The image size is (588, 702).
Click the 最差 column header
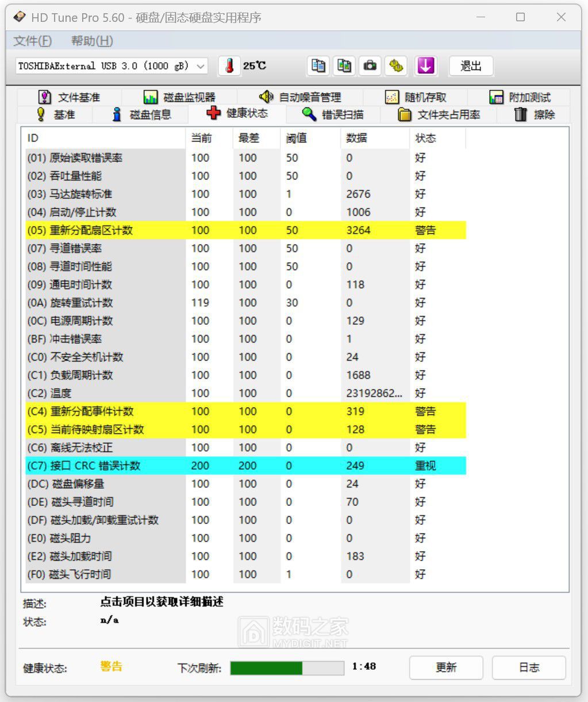[258, 138]
